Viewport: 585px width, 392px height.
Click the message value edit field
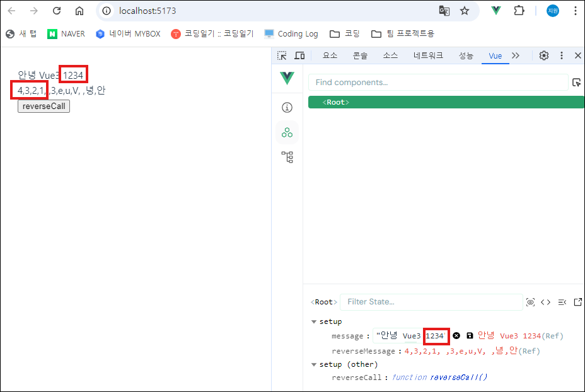point(410,336)
